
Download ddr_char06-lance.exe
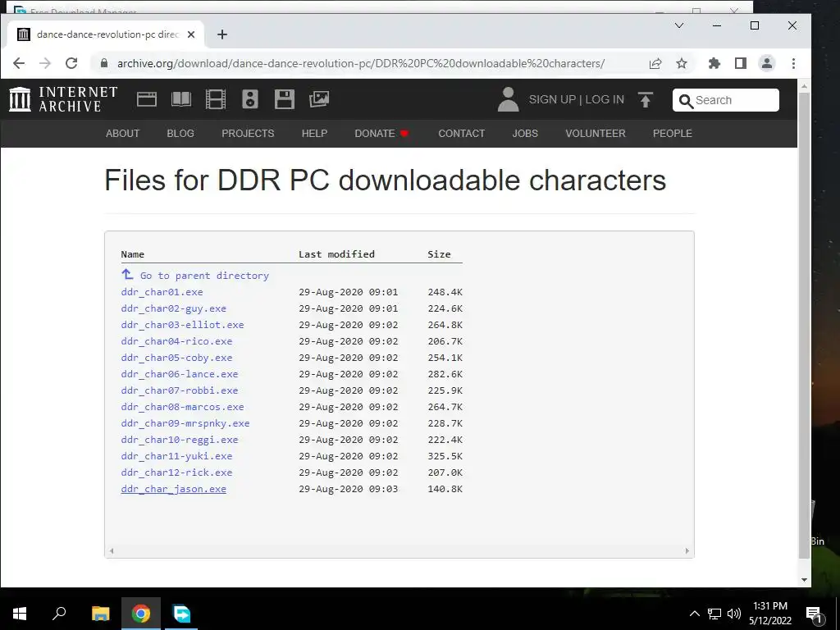(x=180, y=374)
